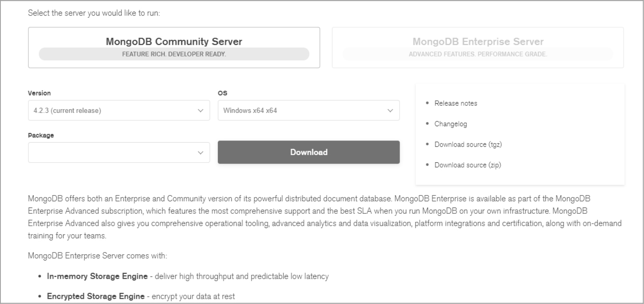Select the MongoDB Community Server option
644x304 pixels.
(174, 42)
